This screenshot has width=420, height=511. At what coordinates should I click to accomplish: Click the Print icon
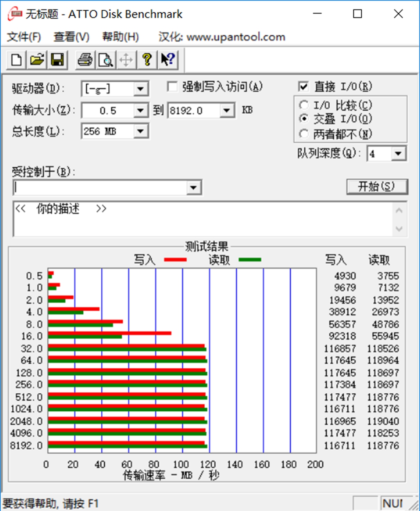click(84, 59)
